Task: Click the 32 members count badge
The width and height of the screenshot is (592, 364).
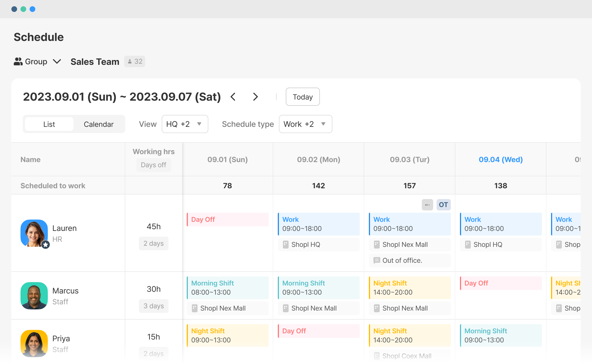Action: point(135,61)
